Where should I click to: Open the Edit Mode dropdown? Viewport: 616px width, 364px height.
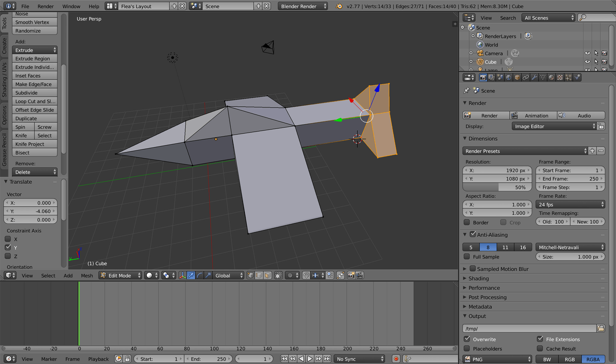click(x=120, y=275)
